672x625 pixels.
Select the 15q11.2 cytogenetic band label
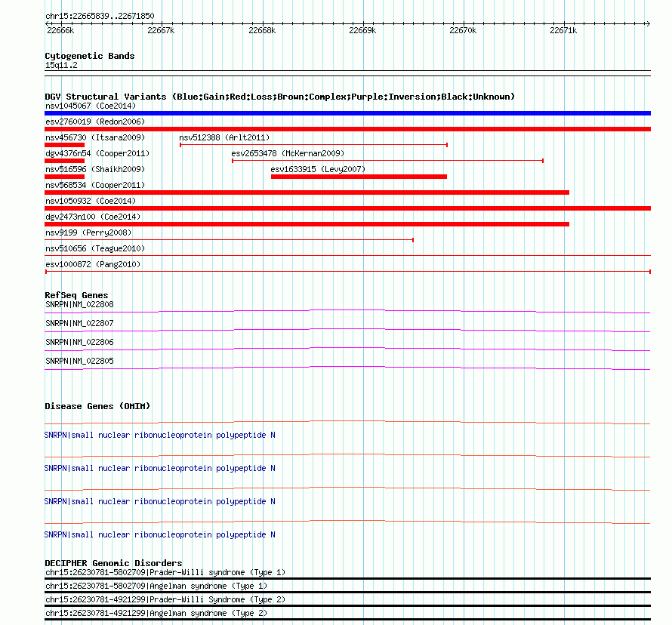pos(61,66)
